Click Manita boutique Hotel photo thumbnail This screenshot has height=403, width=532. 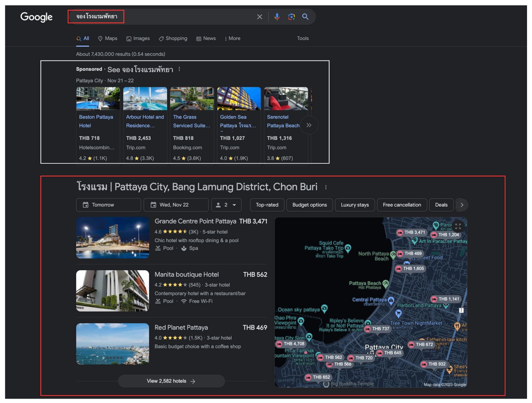point(113,291)
